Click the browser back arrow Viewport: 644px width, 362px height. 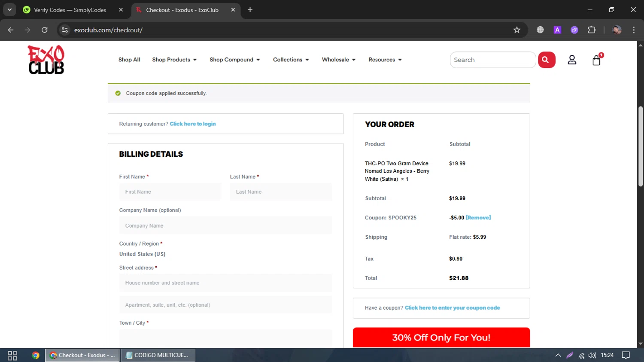(x=11, y=30)
